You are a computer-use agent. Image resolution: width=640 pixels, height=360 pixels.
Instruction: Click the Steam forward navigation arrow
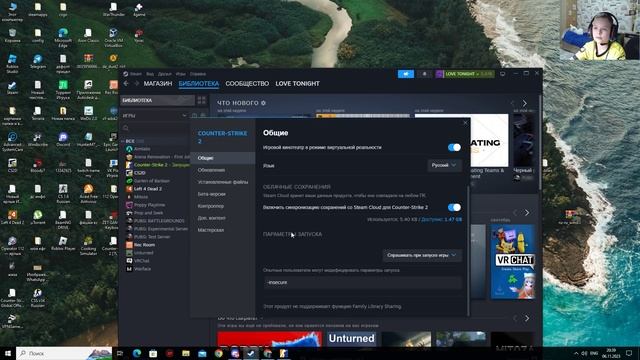click(x=136, y=84)
